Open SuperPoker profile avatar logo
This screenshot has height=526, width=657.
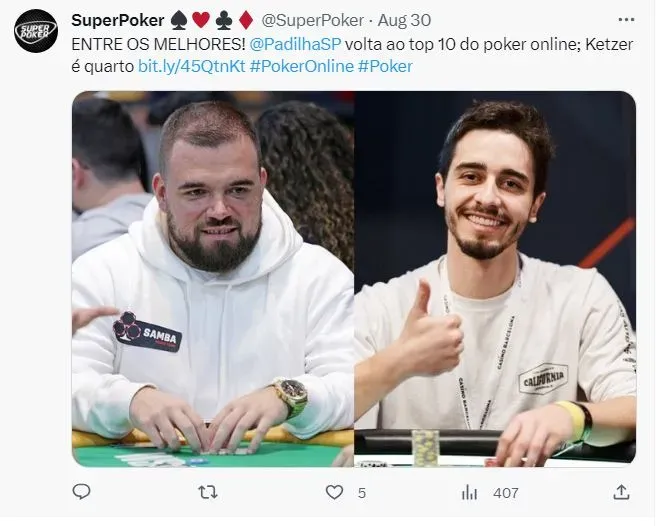[36, 31]
